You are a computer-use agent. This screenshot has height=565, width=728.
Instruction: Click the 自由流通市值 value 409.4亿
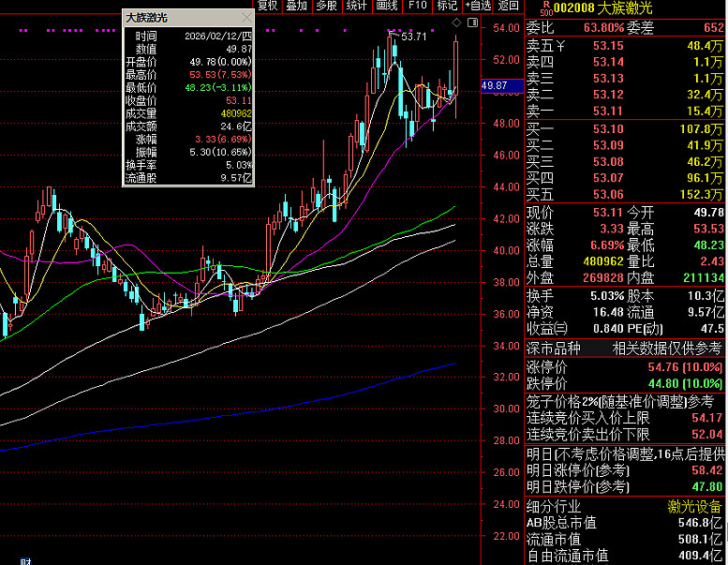tap(700, 556)
